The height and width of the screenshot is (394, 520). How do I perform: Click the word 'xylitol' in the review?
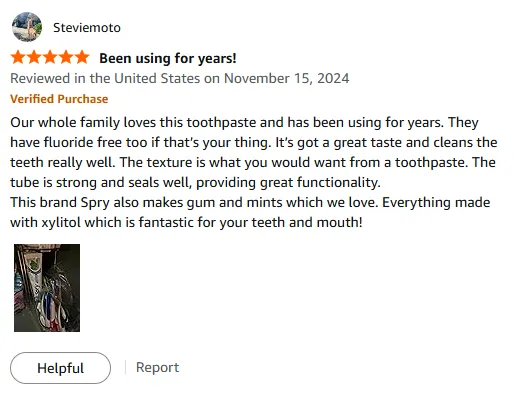61,223
